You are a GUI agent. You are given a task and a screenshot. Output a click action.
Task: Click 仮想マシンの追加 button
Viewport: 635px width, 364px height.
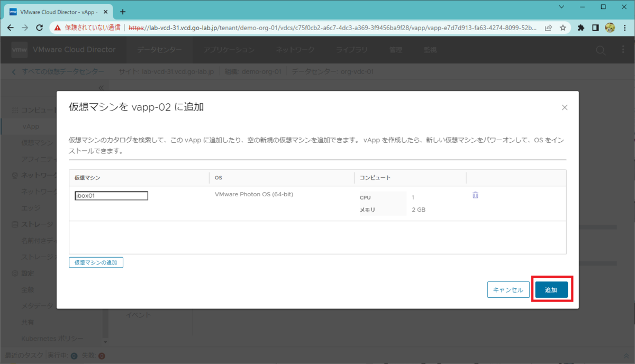pyautogui.click(x=96, y=262)
